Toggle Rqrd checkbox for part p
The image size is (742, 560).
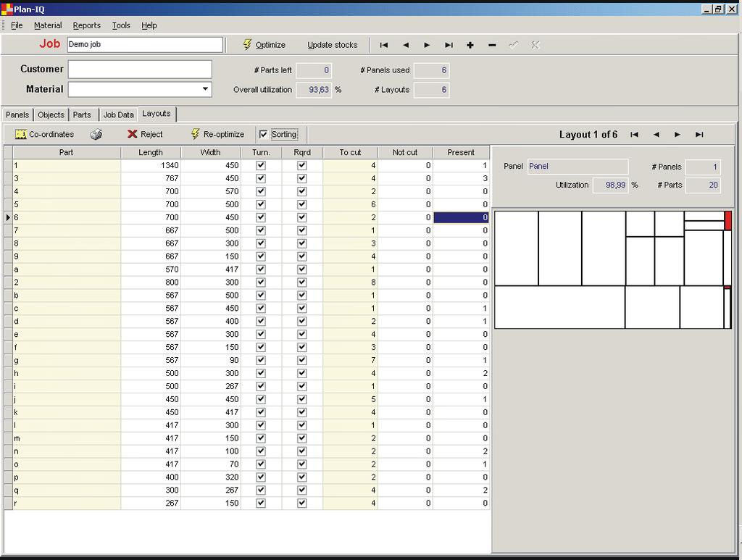[x=302, y=477]
